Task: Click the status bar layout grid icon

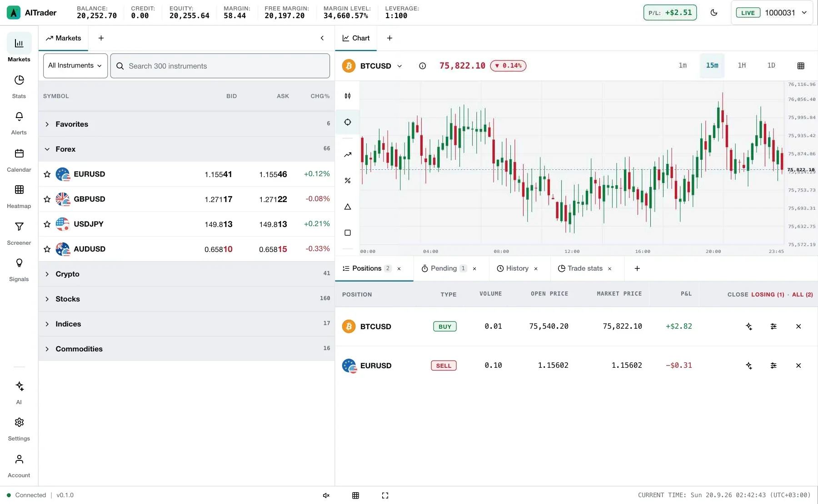Action: tap(356, 495)
